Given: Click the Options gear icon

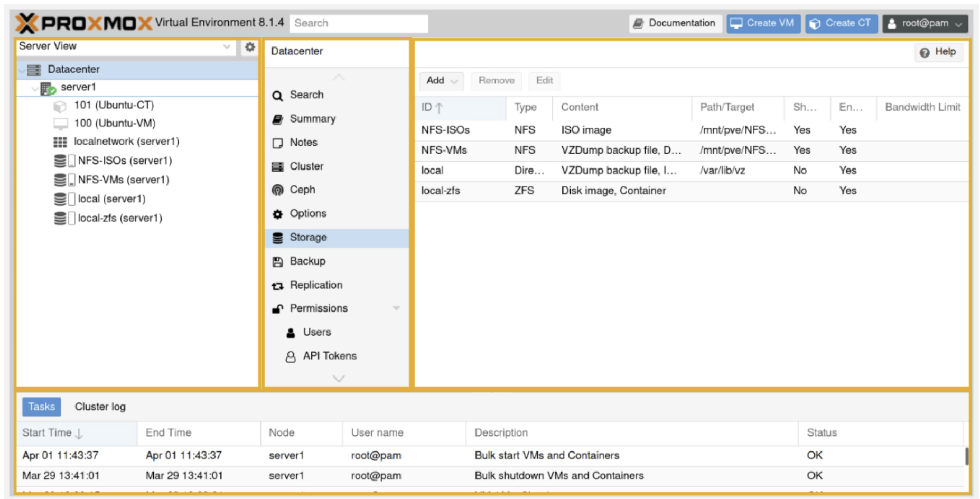Looking at the screenshot, I should click(277, 214).
